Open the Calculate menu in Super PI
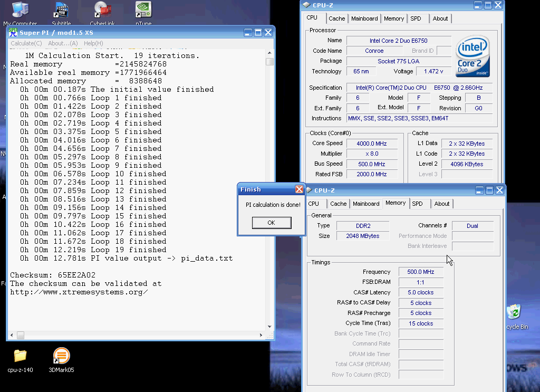Viewport: 540px width, 392px height. click(x=26, y=43)
